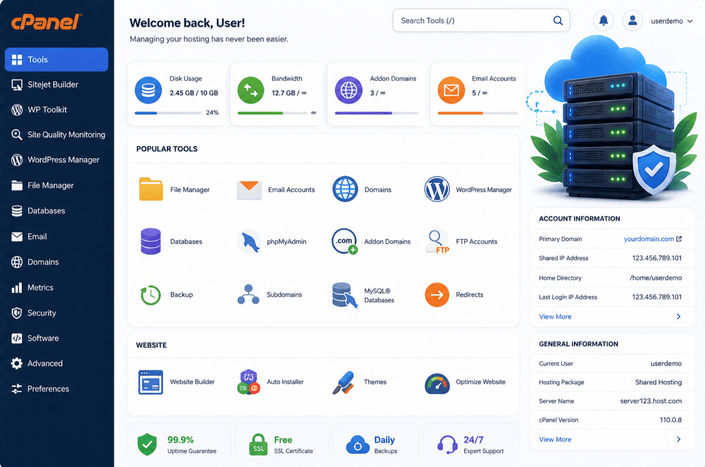The width and height of the screenshot is (705, 467).
Task: Open the Themes paintbrush icon
Action: [x=344, y=382]
